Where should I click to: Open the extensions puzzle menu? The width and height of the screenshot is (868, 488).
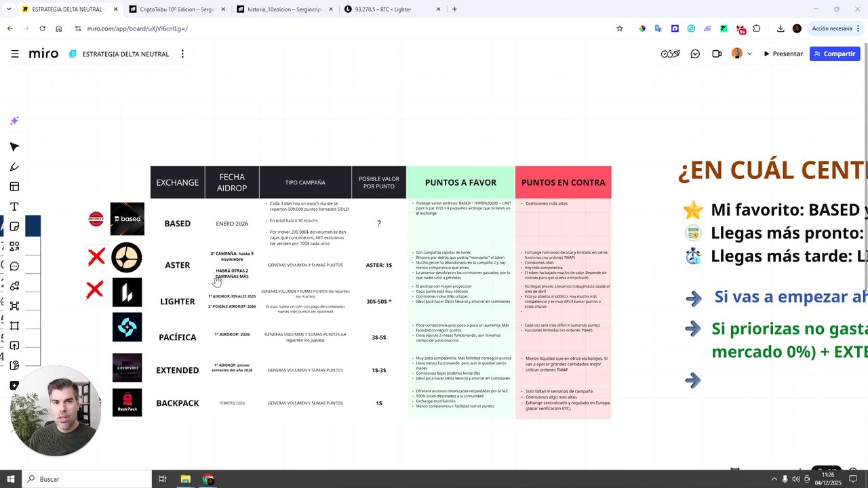[757, 28]
